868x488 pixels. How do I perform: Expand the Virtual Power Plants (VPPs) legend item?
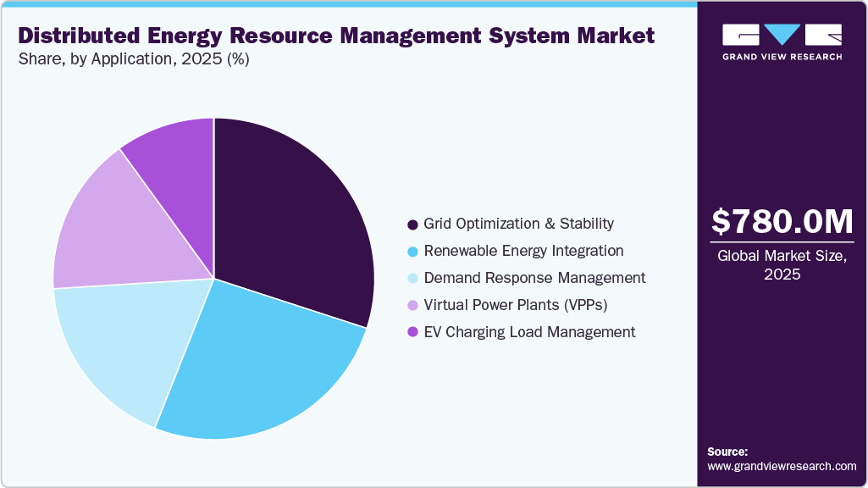516,305
